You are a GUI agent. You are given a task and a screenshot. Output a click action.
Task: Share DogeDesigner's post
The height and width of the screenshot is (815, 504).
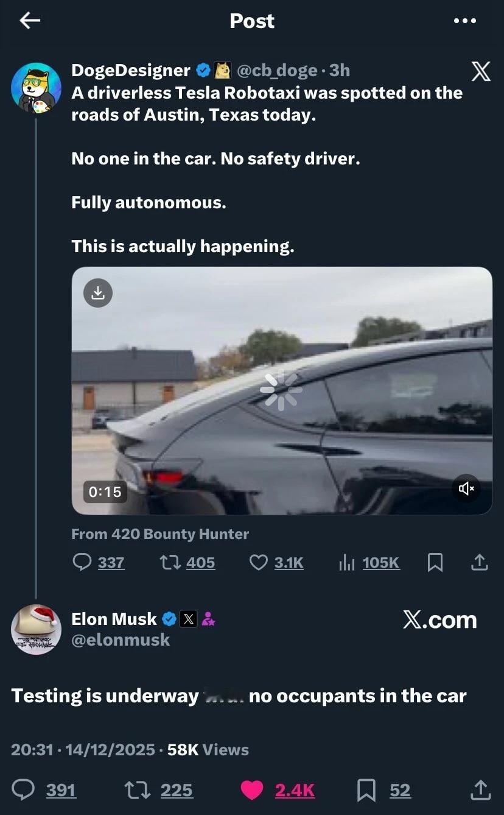pyautogui.click(x=478, y=562)
